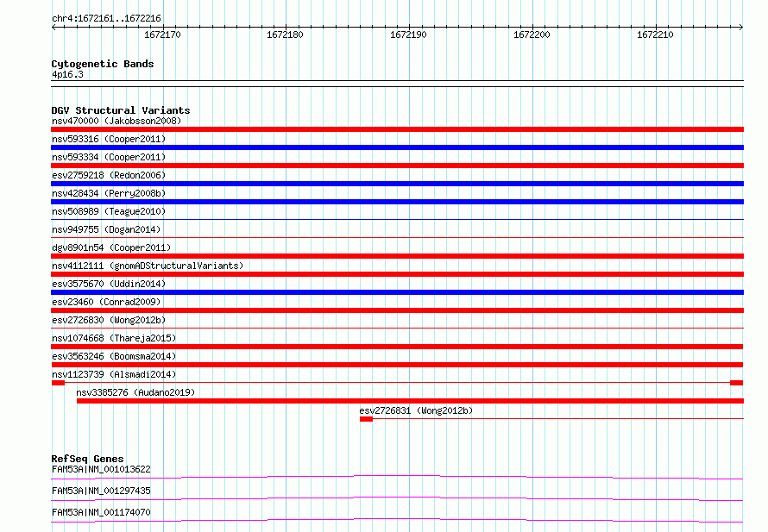Viewport: 768px width, 532px height.
Task: Open variant esv2726831 (Wong2012b)
Action: point(416,410)
